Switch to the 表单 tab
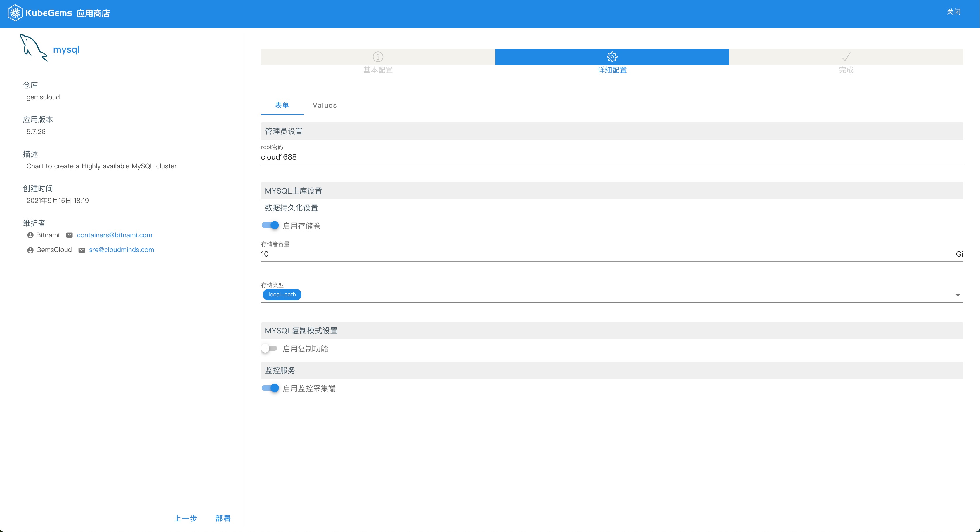This screenshot has height=532, width=980. 282,105
